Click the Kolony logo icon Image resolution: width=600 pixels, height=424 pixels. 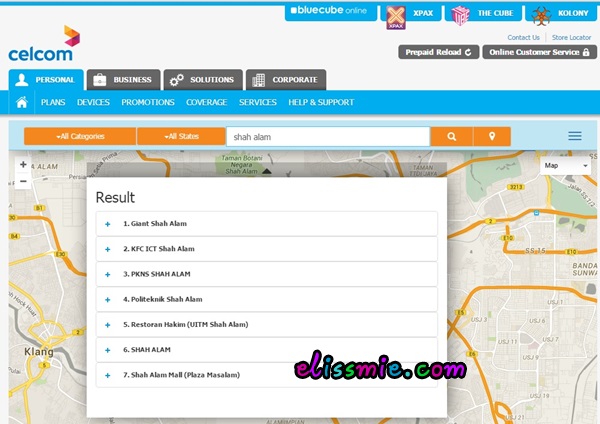541,16
